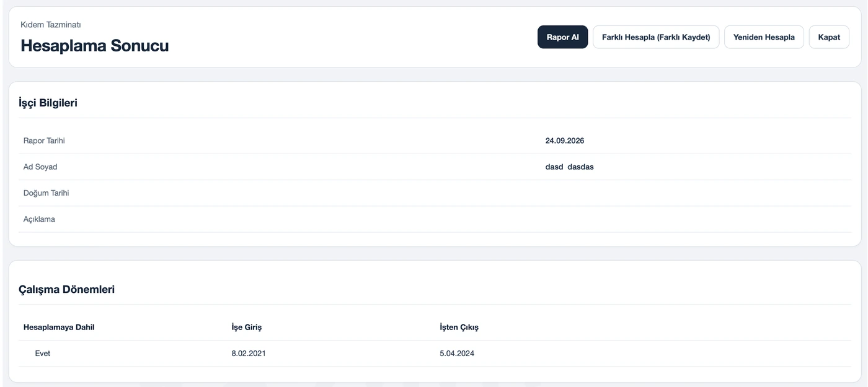This screenshot has height=387, width=868.
Task: Click the Açıklama label
Action: [x=39, y=219]
